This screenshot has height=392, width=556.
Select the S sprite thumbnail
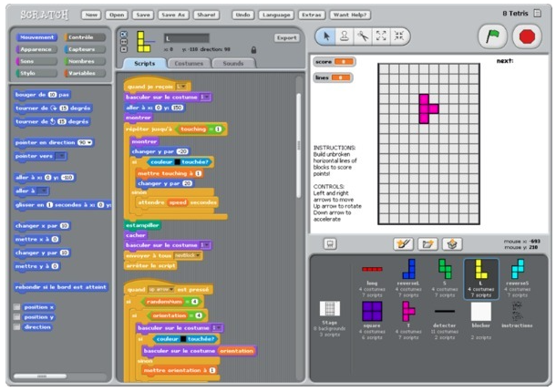click(x=445, y=277)
